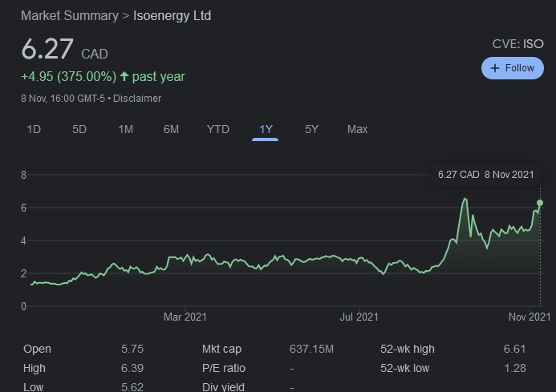Show the 6M chart range
The image size is (556, 392).
(x=171, y=129)
